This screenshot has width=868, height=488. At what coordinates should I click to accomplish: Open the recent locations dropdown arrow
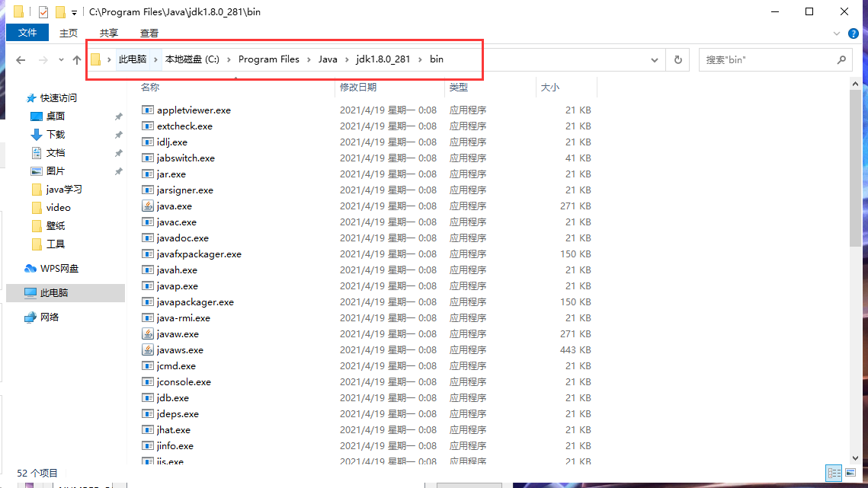pos(61,59)
